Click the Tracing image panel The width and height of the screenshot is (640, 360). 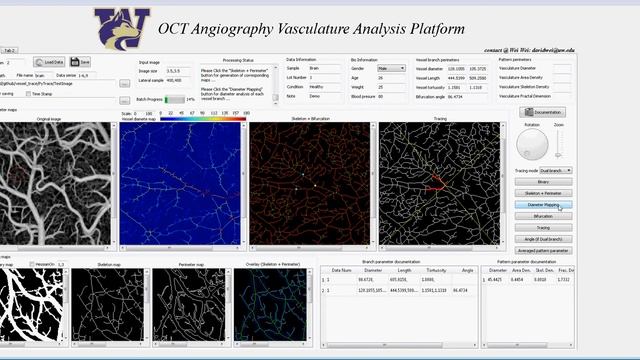(439, 183)
